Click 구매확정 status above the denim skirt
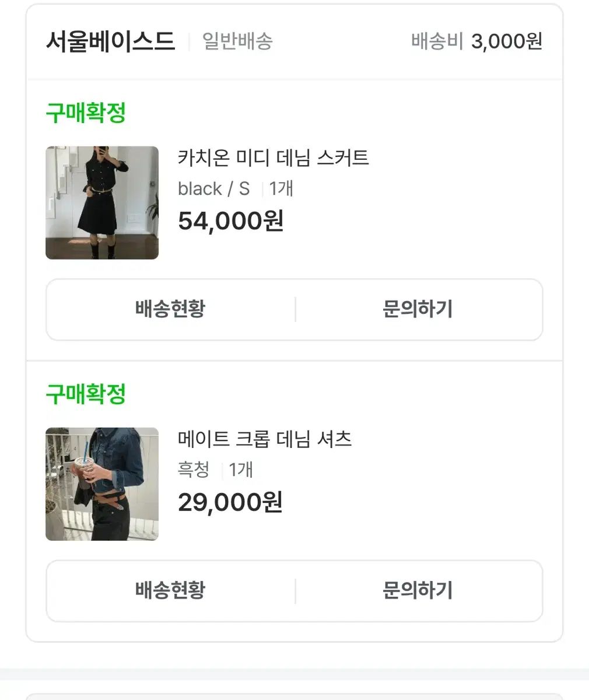This screenshot has height=700, width=589. tap(86, 113)
